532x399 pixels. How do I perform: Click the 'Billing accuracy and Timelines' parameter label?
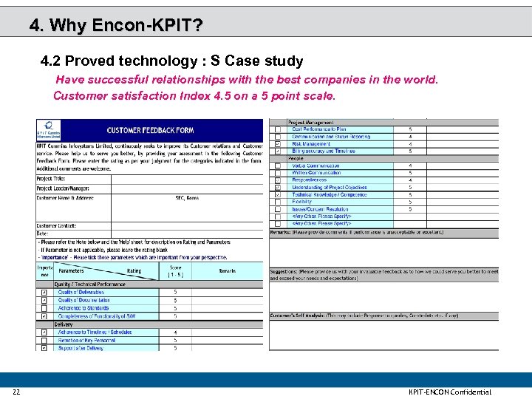[x=324, y=151]
